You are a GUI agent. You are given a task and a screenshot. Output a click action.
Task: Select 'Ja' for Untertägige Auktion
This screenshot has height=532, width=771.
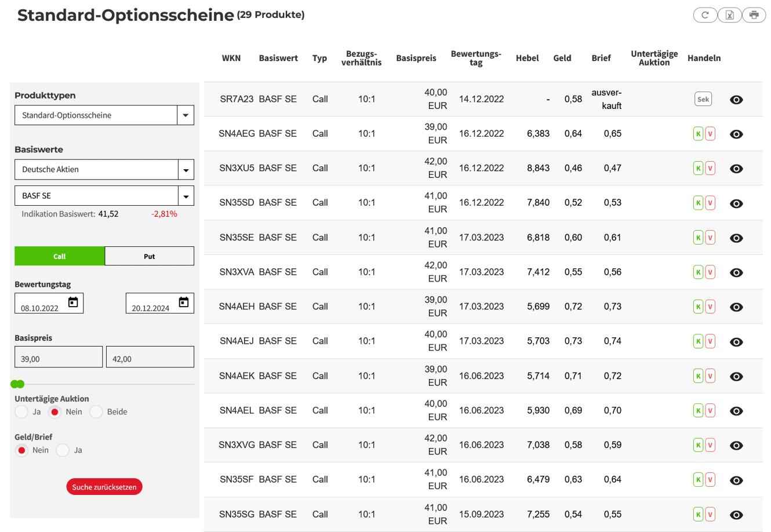click(21, 412)
